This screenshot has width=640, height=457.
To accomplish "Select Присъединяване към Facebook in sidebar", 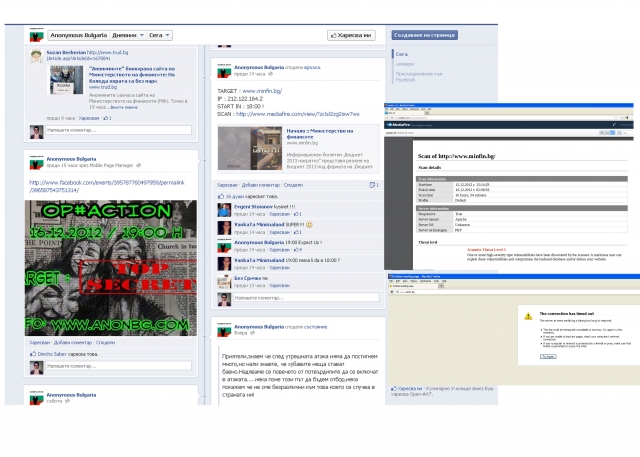I will point(418,77).
